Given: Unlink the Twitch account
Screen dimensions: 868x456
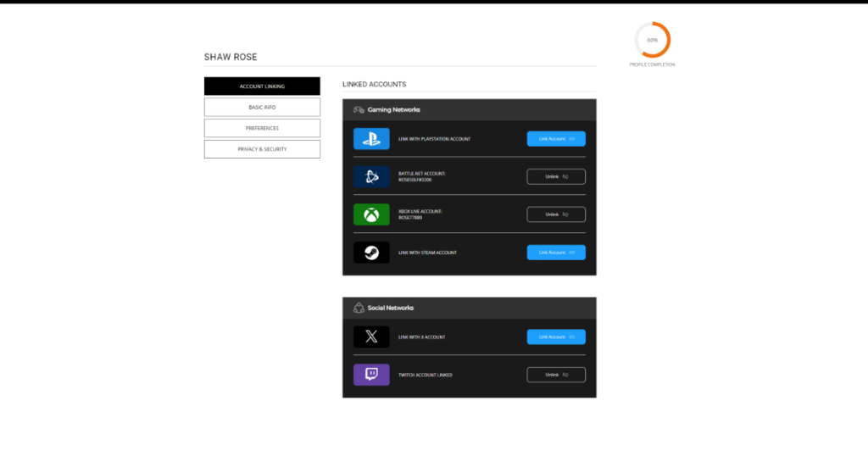Looking at the screenshot, I should click(556, 375).
